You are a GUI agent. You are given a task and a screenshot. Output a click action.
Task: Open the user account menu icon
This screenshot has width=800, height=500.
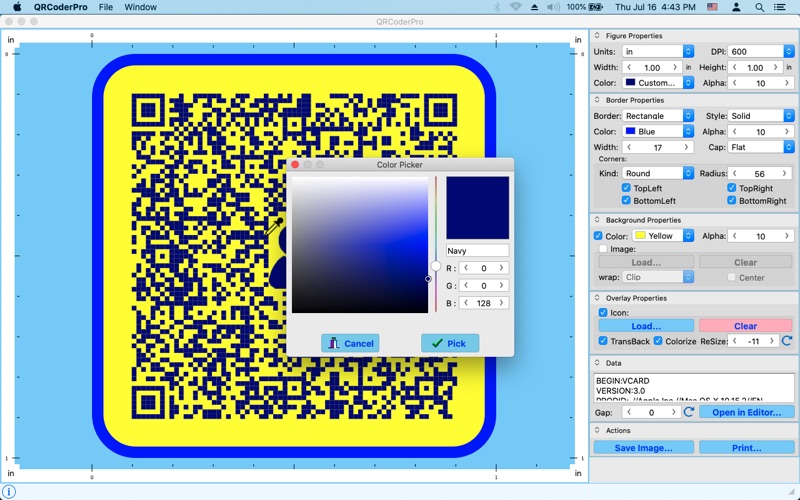[736, 7]
